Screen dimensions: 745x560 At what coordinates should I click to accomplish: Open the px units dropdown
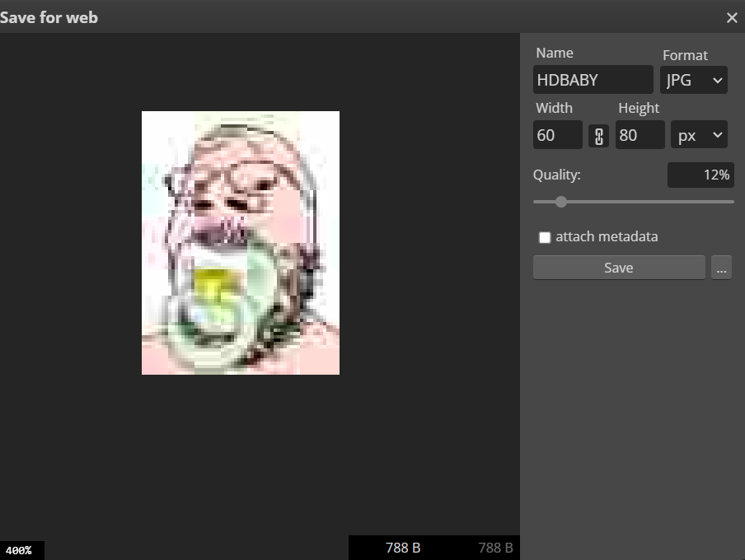click(699, 135)
